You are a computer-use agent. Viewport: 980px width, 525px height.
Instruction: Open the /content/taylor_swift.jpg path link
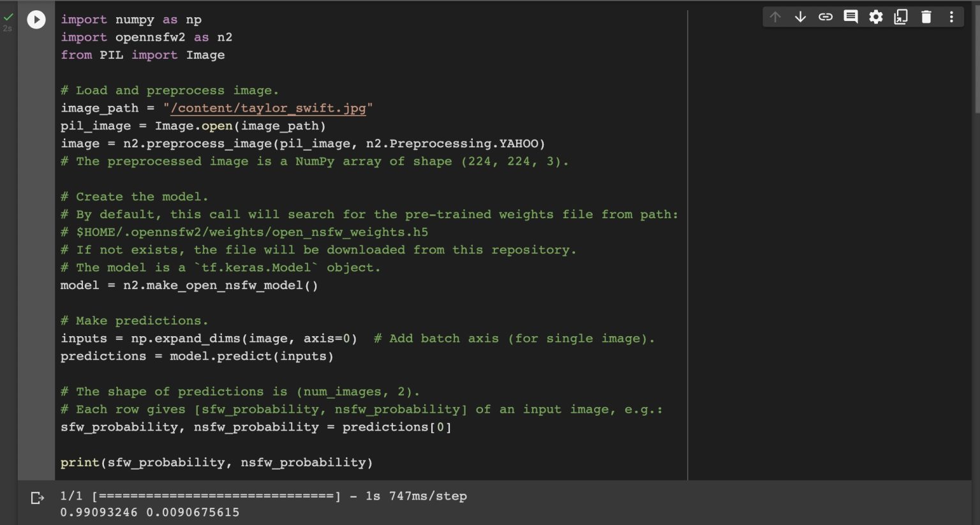pyautogui.click(x=268, y=108)
